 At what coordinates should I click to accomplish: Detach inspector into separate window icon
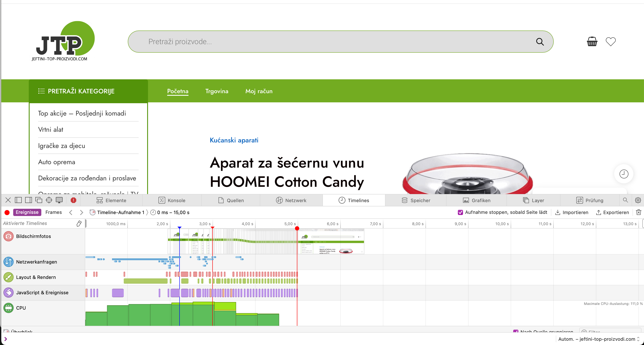click(39, 200)
